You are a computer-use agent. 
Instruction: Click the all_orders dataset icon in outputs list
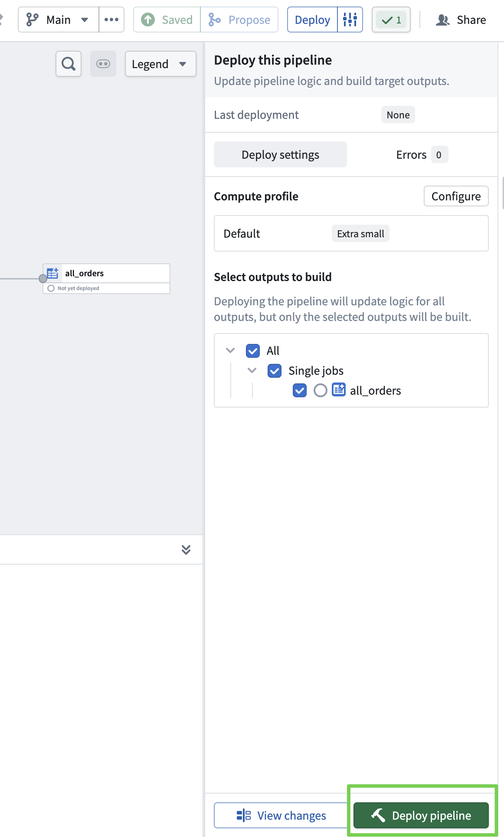(x=339, y=390)
